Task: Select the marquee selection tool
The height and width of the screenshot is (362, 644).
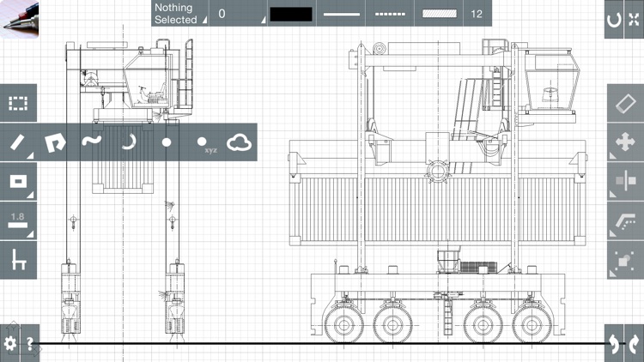Action: coord(18,103)
